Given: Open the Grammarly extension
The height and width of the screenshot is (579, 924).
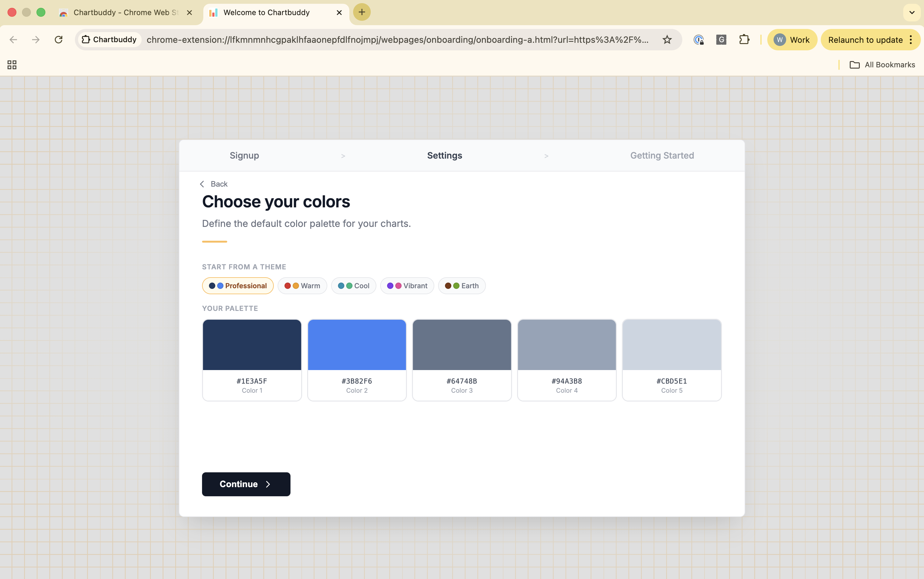Looking at the screenshot, I should coord(721,39).
